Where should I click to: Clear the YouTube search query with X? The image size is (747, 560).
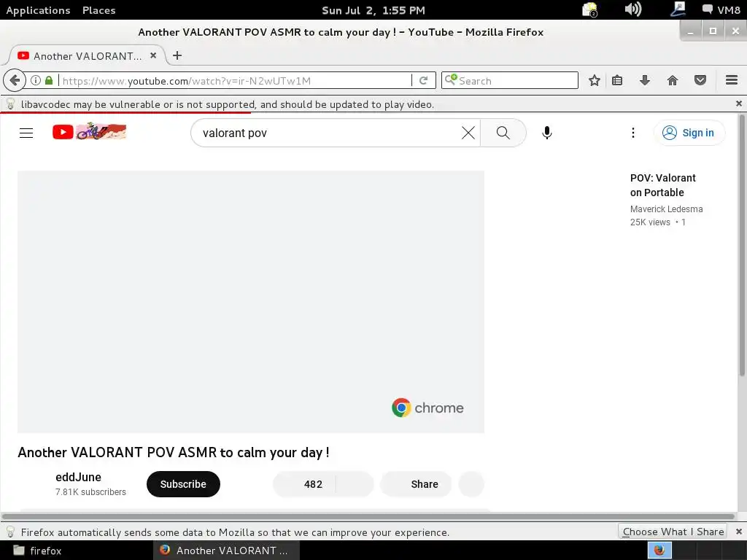click(x=468, y=133)
